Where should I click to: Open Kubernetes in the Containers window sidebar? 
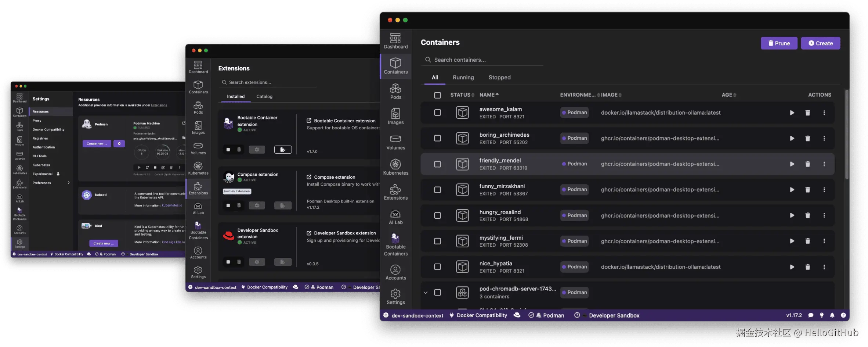(395, 167)
